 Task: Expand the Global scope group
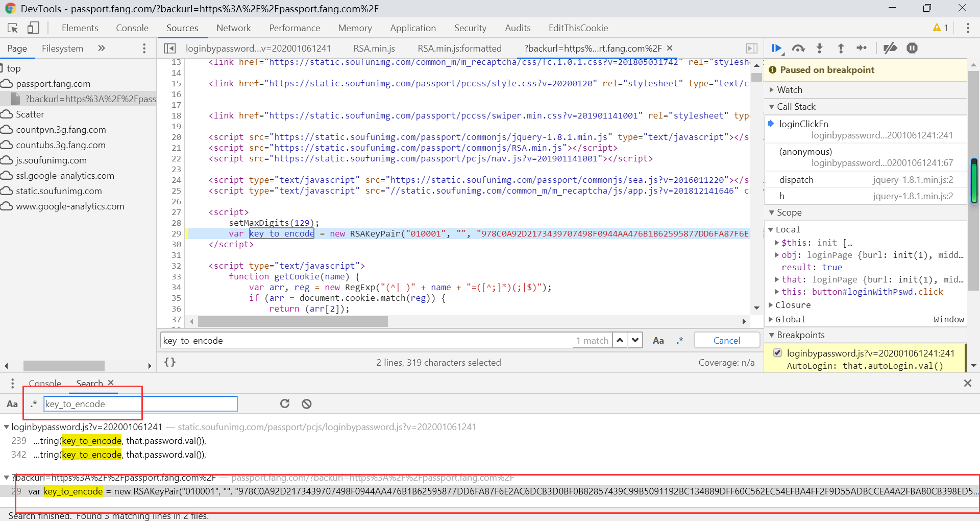pyautogui.click(x=771, y=319)
